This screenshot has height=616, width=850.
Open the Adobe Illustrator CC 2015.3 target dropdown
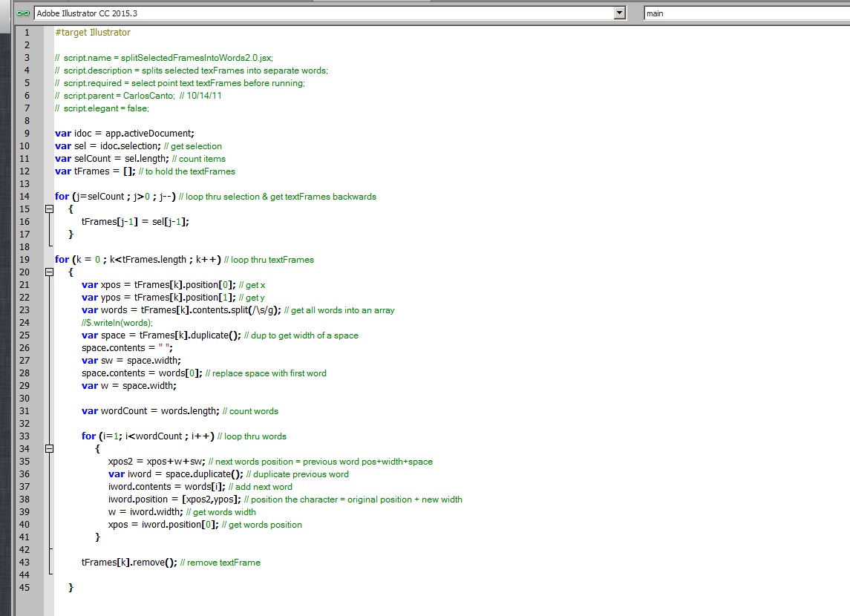[x=330, y=13]
